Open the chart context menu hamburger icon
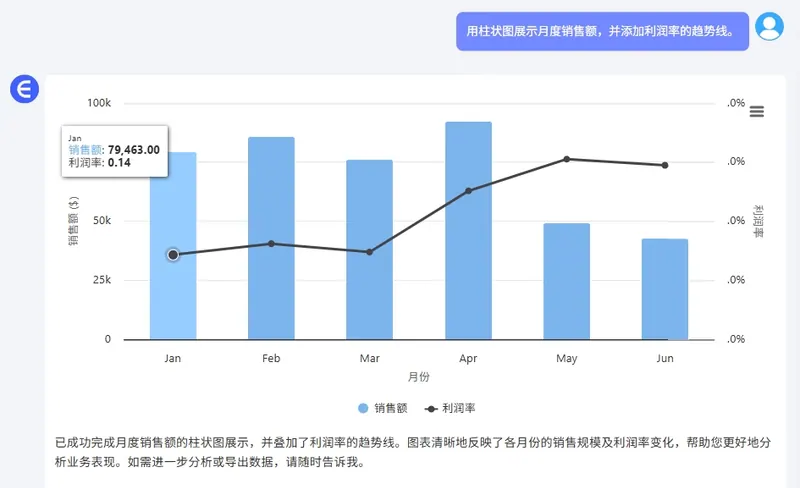This screenshot has width=800, height=488. [x=756, y=111]
